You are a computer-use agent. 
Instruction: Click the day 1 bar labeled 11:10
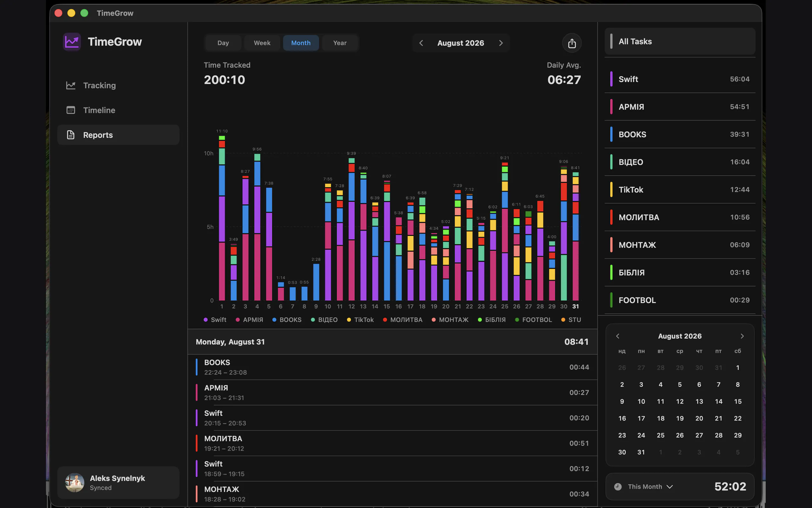pos(222,218)
